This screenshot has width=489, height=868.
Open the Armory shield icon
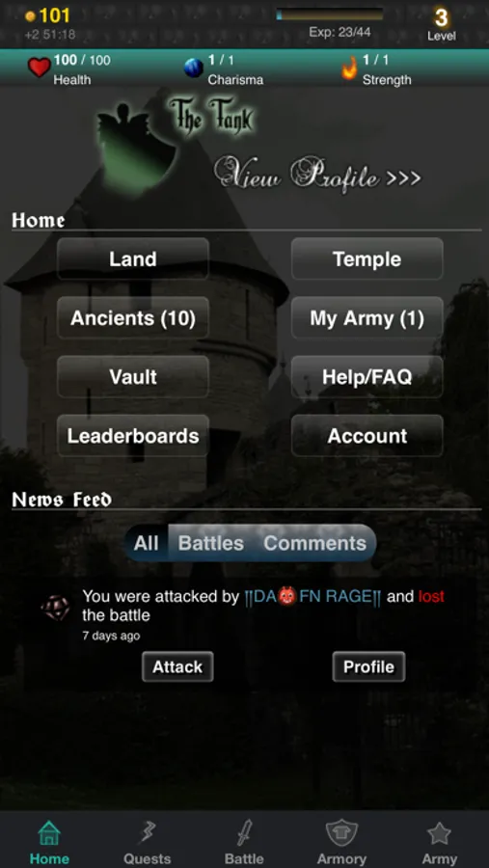tap(341, 833)
